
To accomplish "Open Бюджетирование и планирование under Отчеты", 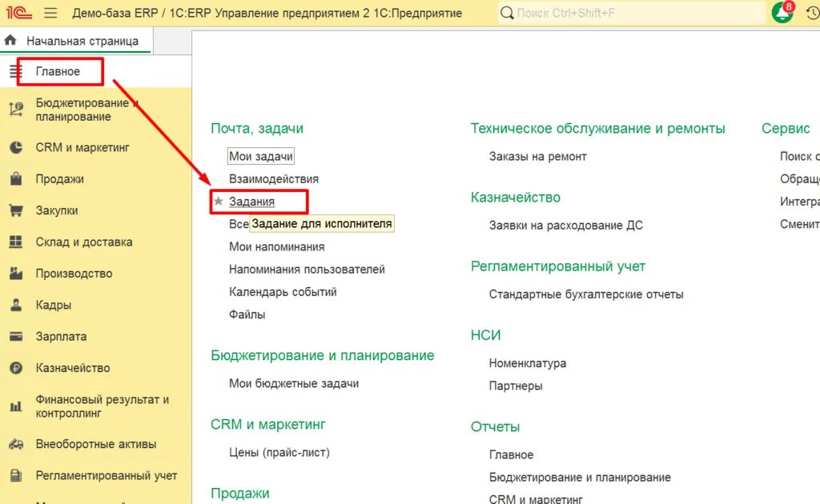I will [580, 478].
